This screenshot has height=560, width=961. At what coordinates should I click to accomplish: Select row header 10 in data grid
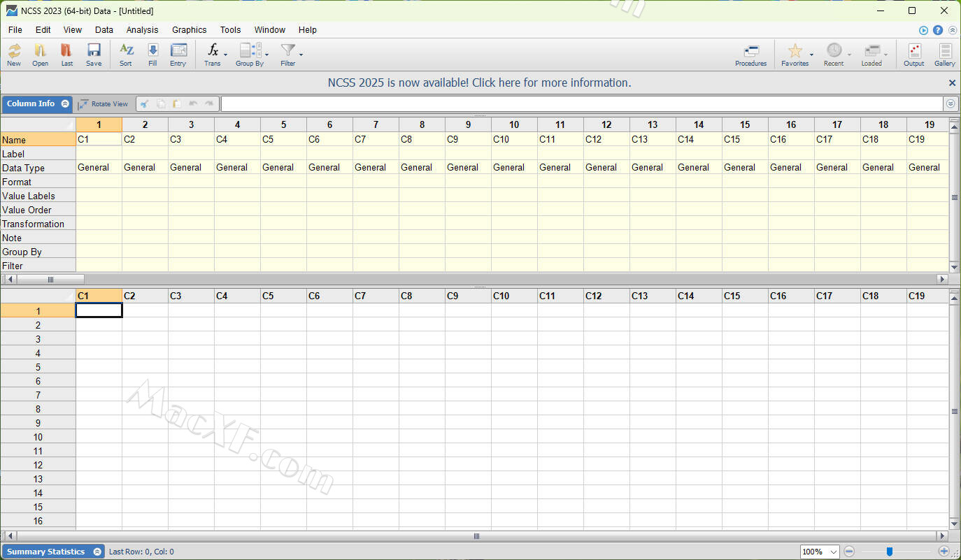38,437
